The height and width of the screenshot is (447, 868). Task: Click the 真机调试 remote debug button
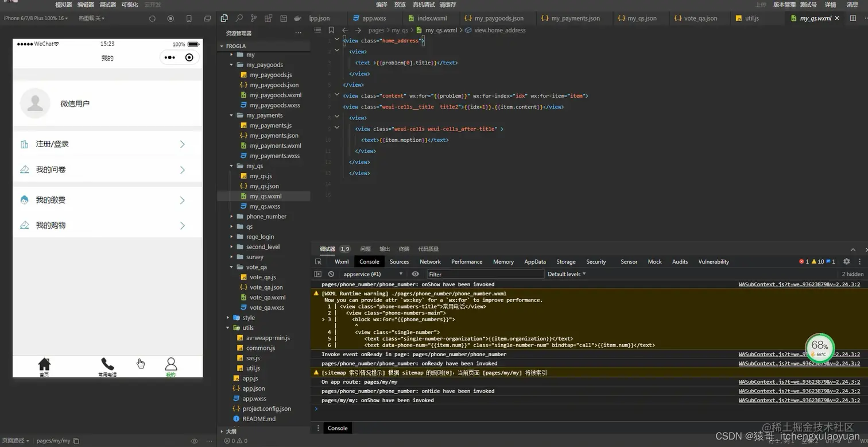[x=424, y=5]
